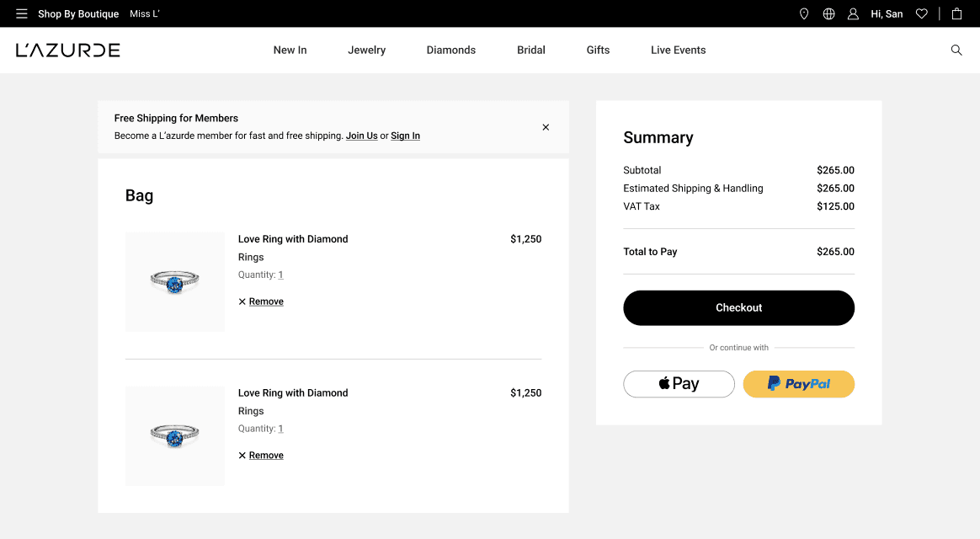Image resolution: width=980 pixels, height=539 pixels.
Task: Open the wishlist heart icon
Action: click(x=922, y=13)
